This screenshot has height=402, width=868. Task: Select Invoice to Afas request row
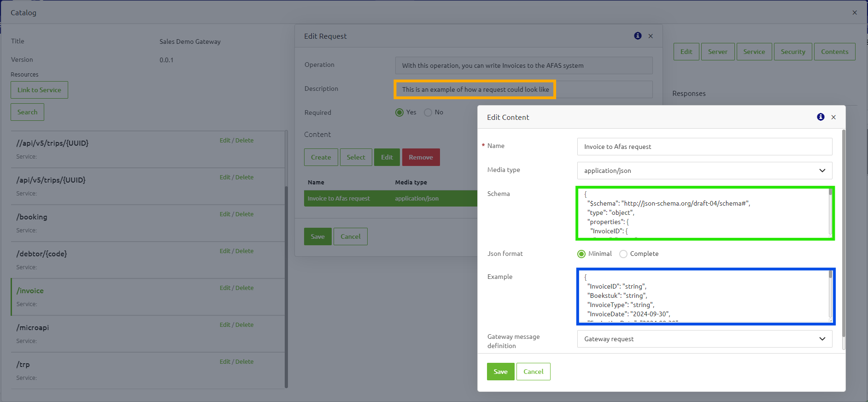pos(390,198)
